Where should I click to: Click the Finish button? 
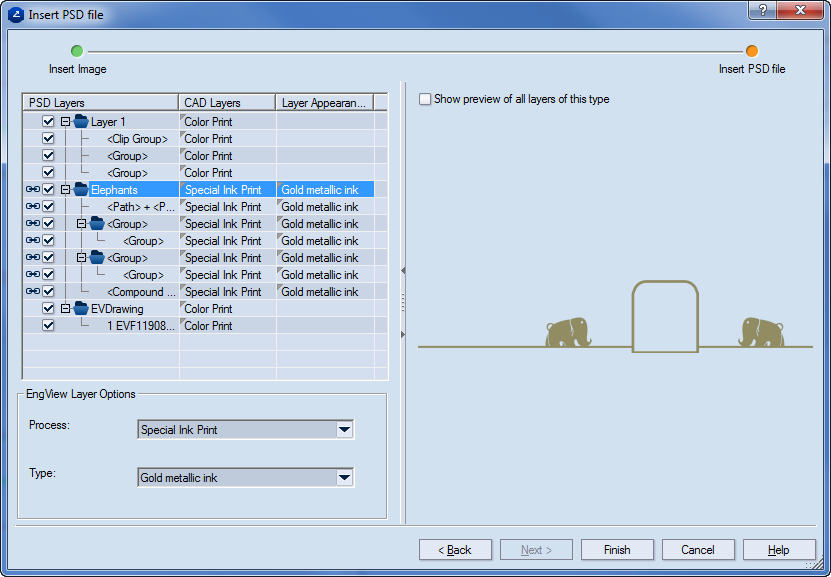tap(617, 550)
